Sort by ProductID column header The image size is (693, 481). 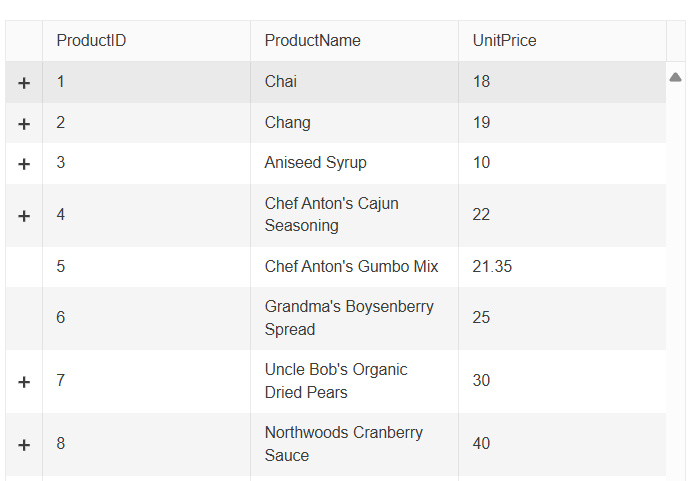point(91,41)
